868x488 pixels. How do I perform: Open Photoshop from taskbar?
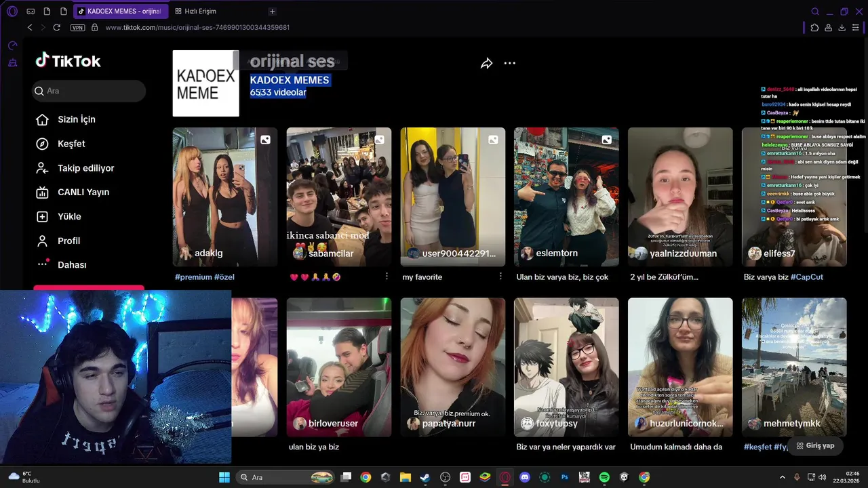[564, 477]
